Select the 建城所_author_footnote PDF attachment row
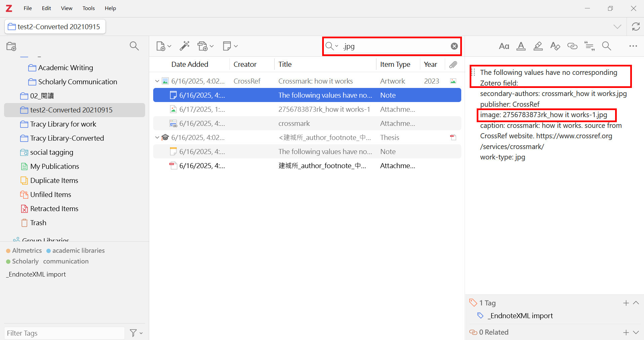 307,166
